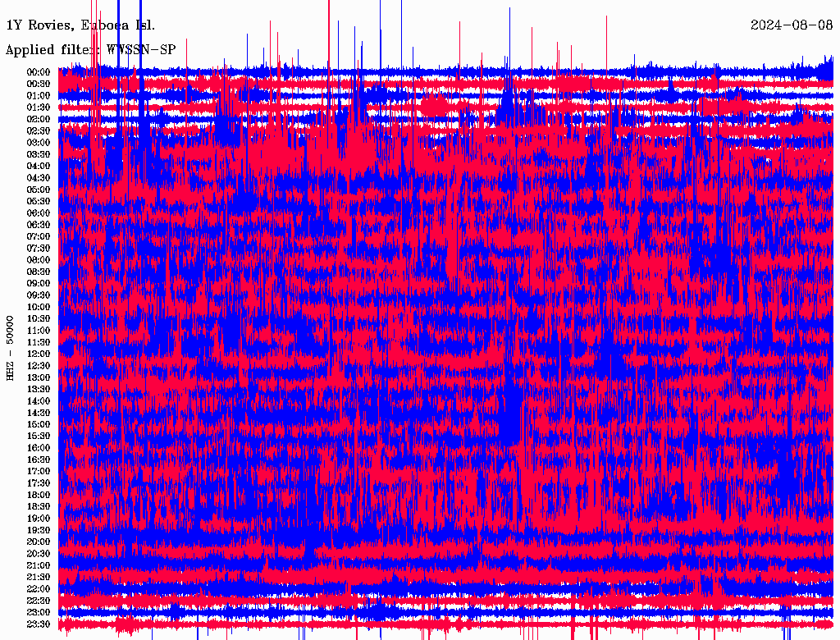Click the 15:30 time label
840x640 pixels.
39,437
